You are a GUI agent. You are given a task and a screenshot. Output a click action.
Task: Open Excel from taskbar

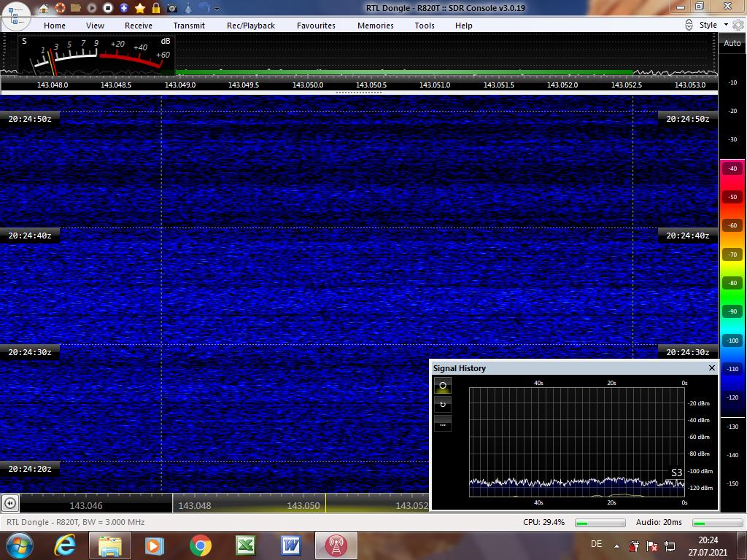(x=246, y=545)
